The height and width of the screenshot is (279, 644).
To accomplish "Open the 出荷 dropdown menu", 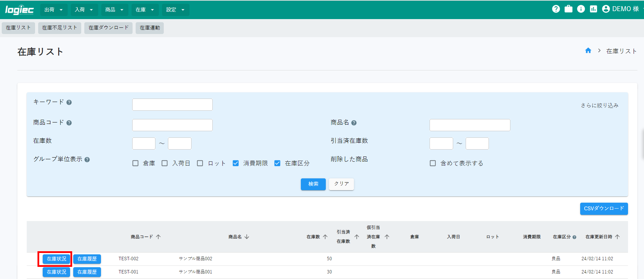I will pos(54,10).
